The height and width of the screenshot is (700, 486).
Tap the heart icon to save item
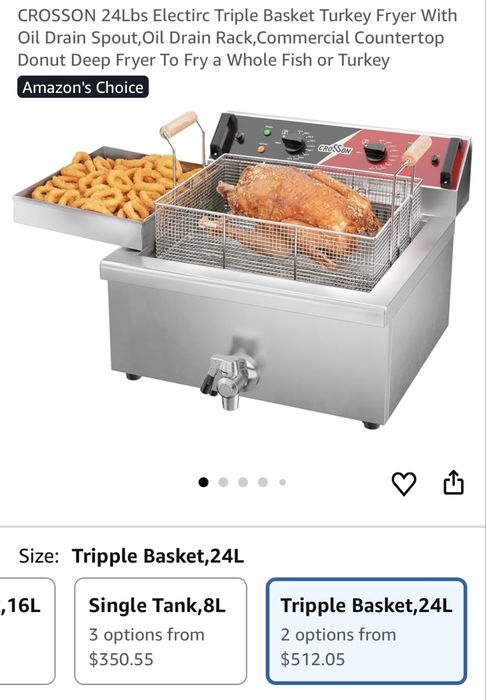pyautogui.click(x=404, y=483)
